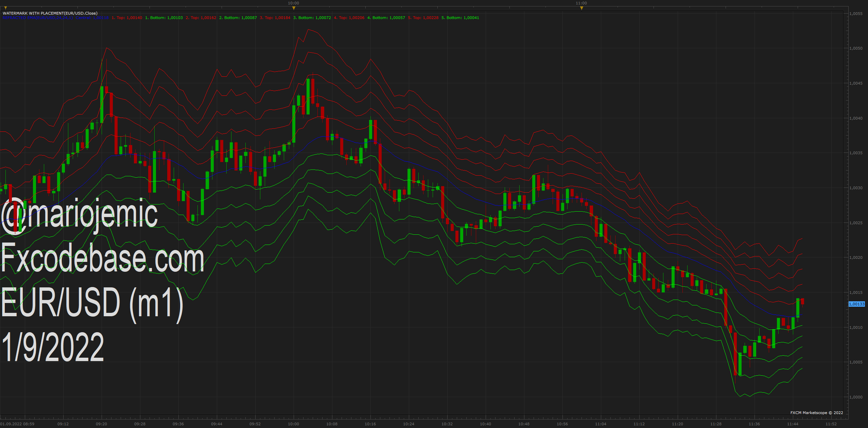Screen dimensions: 868x428
Task: Click the blue current price tag 1,00133
Action: 856,304
